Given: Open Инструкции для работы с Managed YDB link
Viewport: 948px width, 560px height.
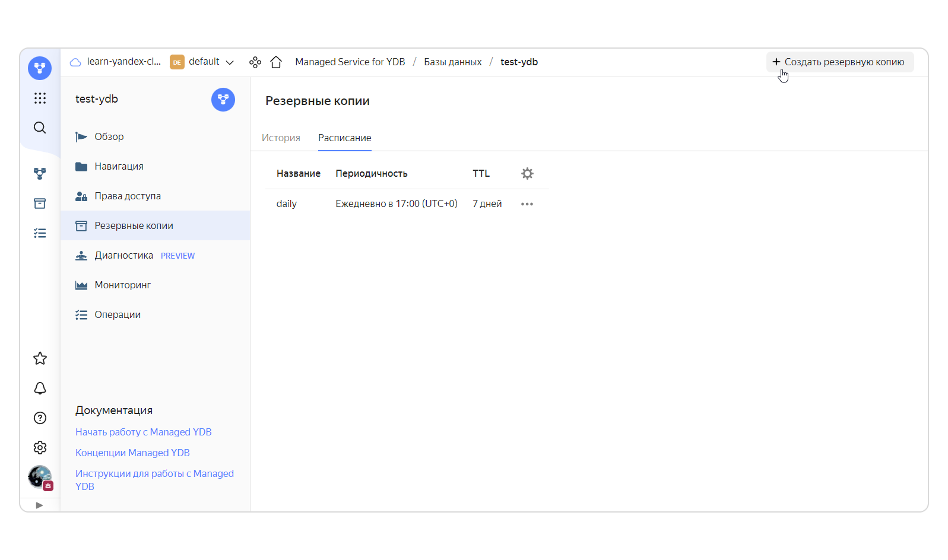Looking at the screenshot, I should (x=154, y=480).
